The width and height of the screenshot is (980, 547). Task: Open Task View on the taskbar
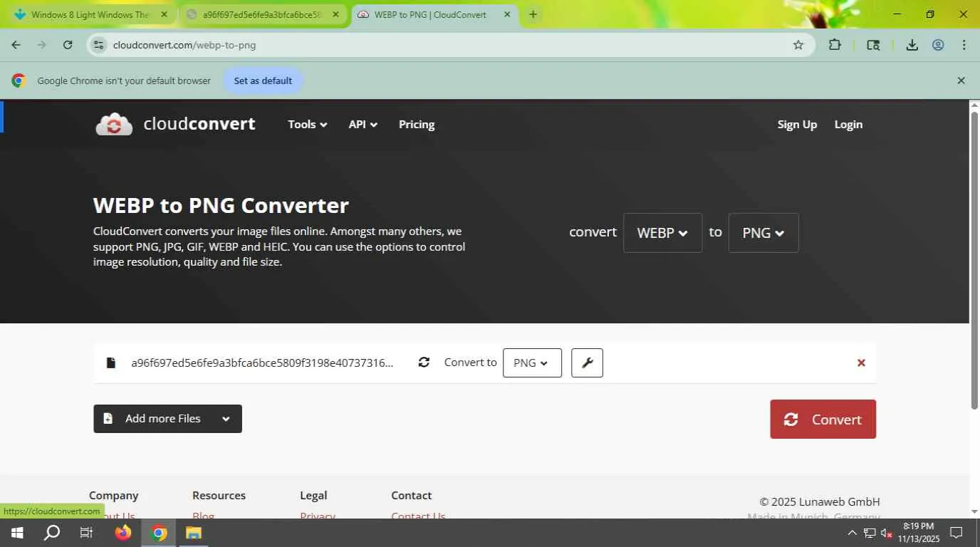[86, 533]
